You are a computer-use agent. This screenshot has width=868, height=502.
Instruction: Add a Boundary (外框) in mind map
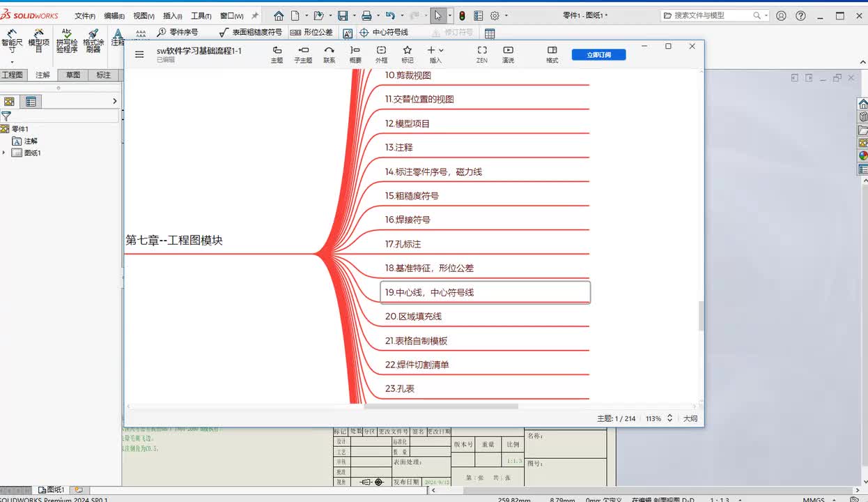tap(381, 54)
